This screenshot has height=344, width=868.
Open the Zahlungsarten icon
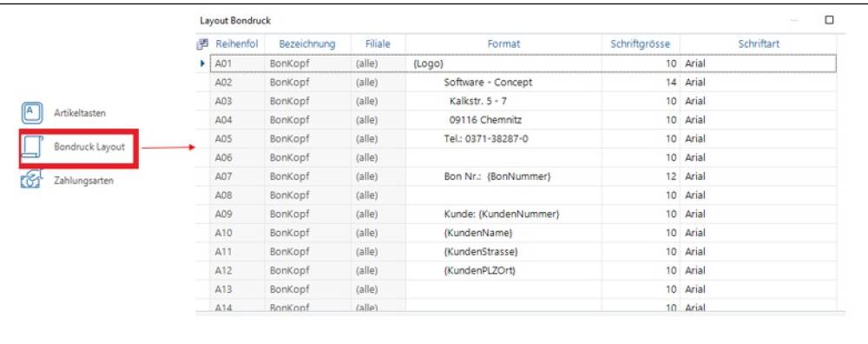tap(31, 180)
